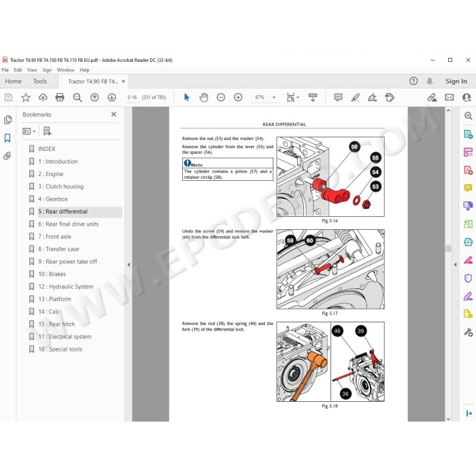Screen dimensions: 476x476
Task: Jump to bookmark 4 : Gearbox
Action: (x=53, y=199)
